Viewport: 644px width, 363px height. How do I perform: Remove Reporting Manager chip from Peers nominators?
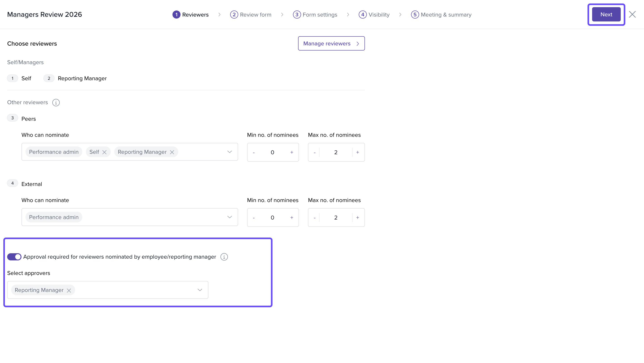click(172, 152)
